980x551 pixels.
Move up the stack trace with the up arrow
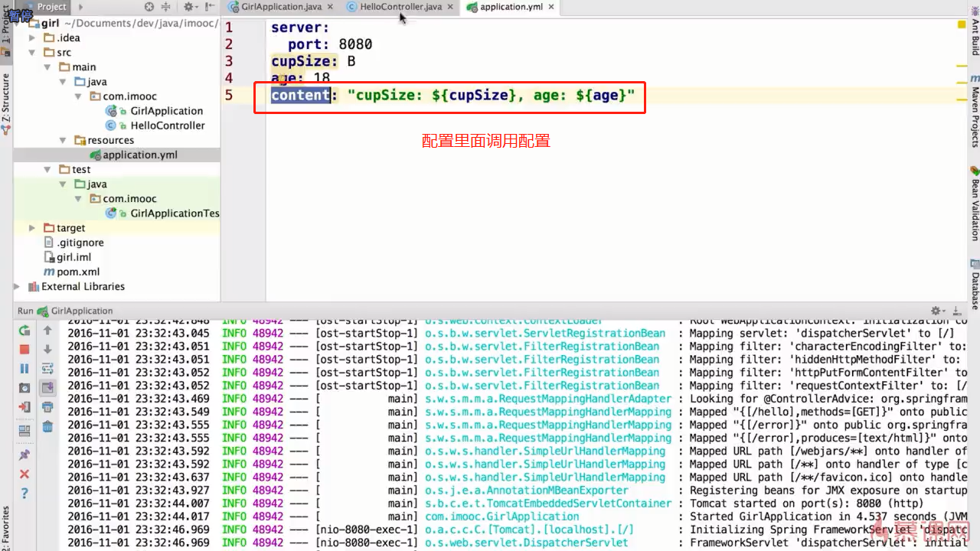(x=47, y=331)
